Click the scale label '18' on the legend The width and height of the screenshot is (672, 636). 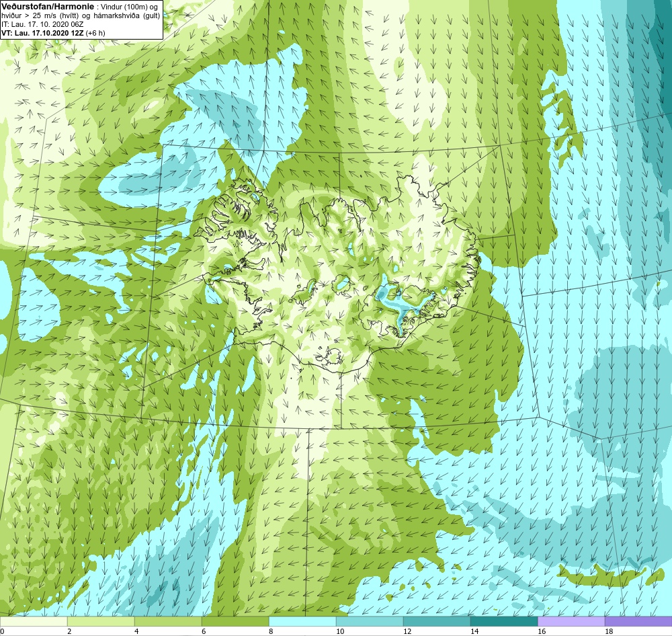pyautogui.click(x=608, y=631)
